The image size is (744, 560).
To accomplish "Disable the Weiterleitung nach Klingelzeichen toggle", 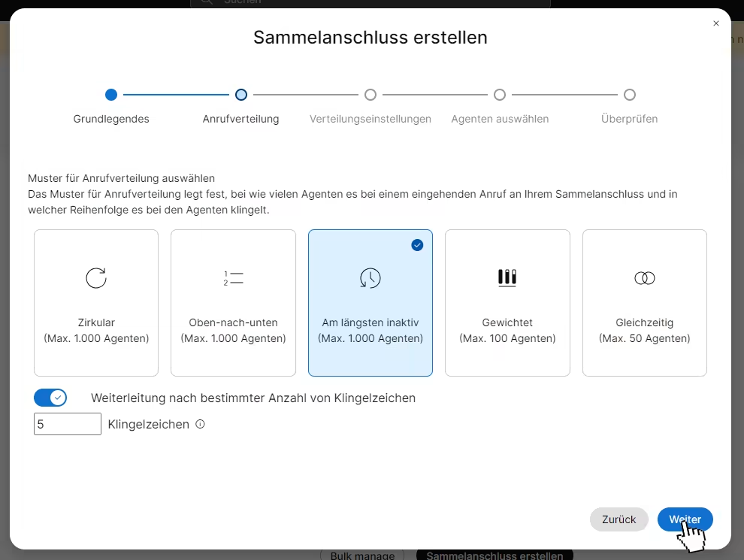I will 50,398.
